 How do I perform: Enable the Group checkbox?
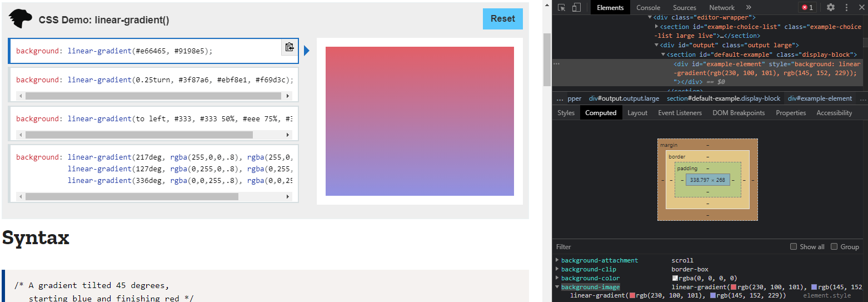coord(834,246)
